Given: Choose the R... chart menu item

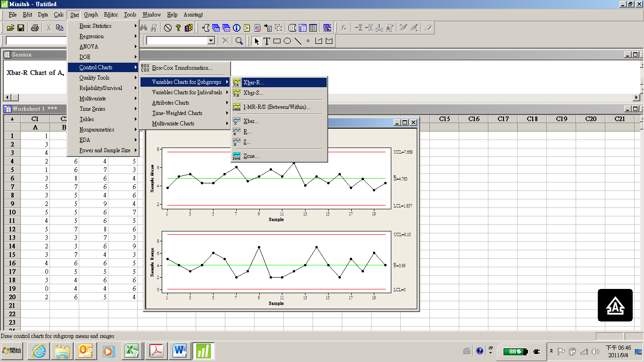Looking at the screenshot, I should [279, 132].
